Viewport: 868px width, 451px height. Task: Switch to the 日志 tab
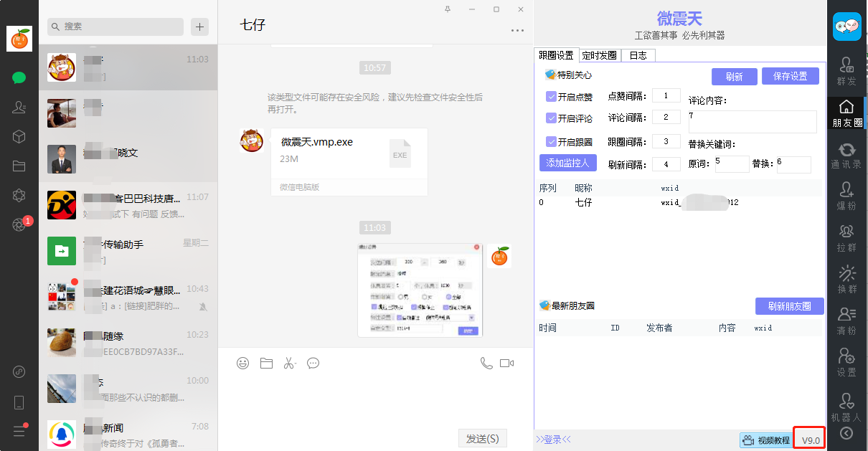(638, 55)
